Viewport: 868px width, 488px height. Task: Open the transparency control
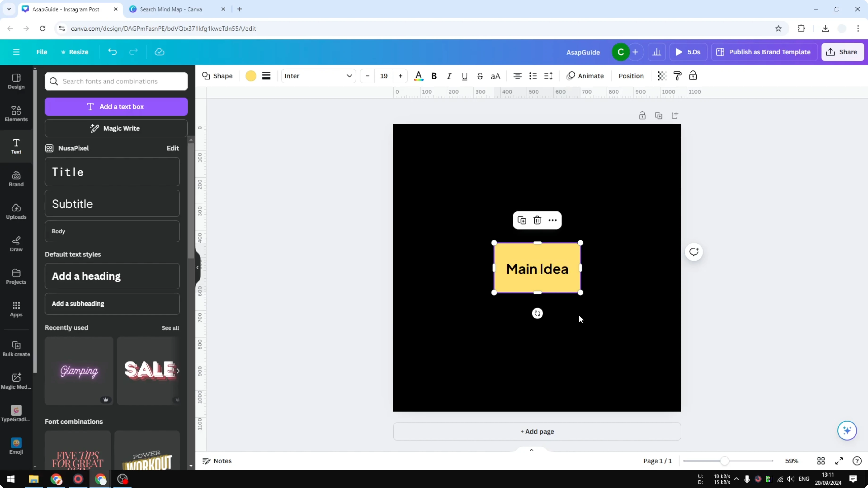pos(662,76)
